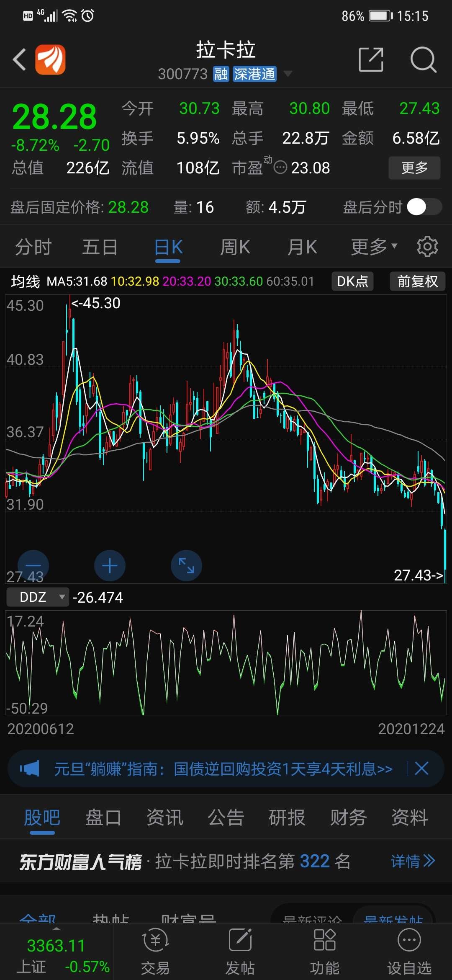The height and width of the screenshot is (980, 452).
Task: Open 详情 popularity ranking link
Action: [413, 861]
